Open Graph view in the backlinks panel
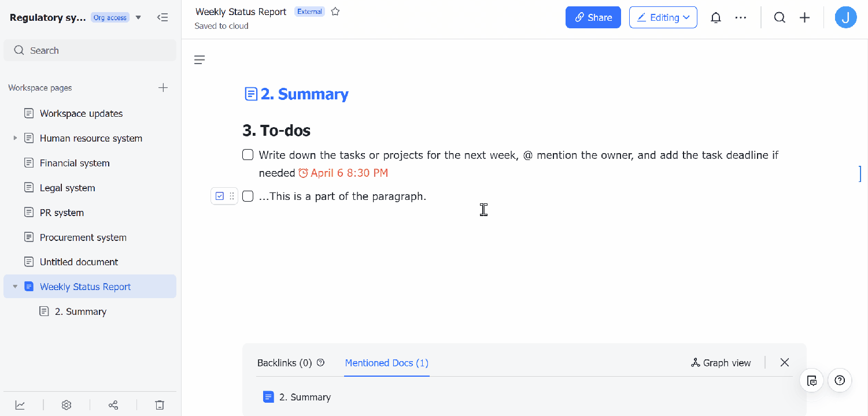 (721, 362)
